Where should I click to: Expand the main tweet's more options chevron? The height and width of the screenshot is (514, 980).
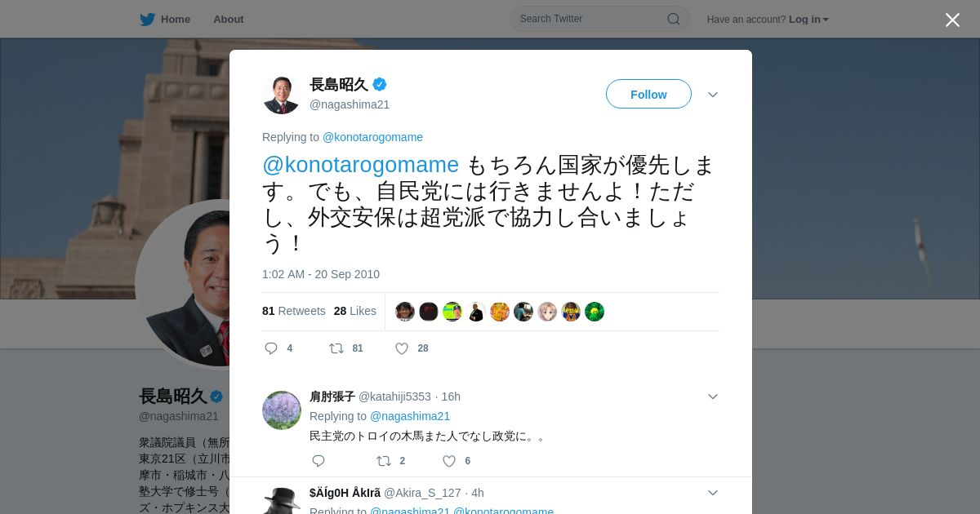pyautogui.click(x=713, y=95)
